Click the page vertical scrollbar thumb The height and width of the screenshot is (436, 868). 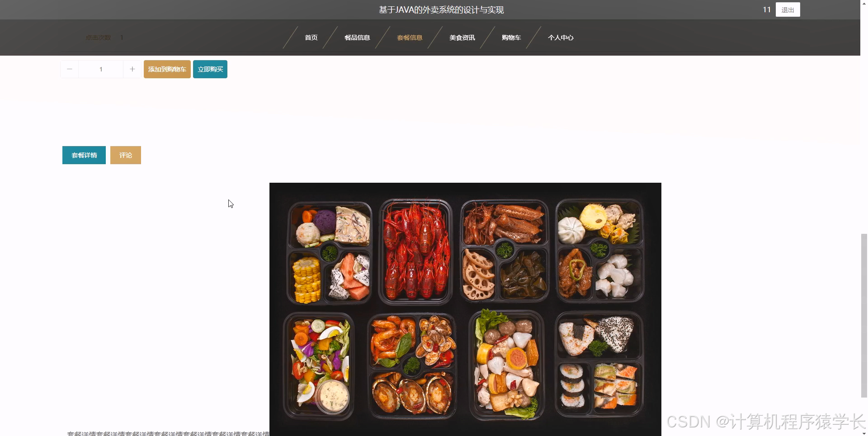(x=864, y=315)
